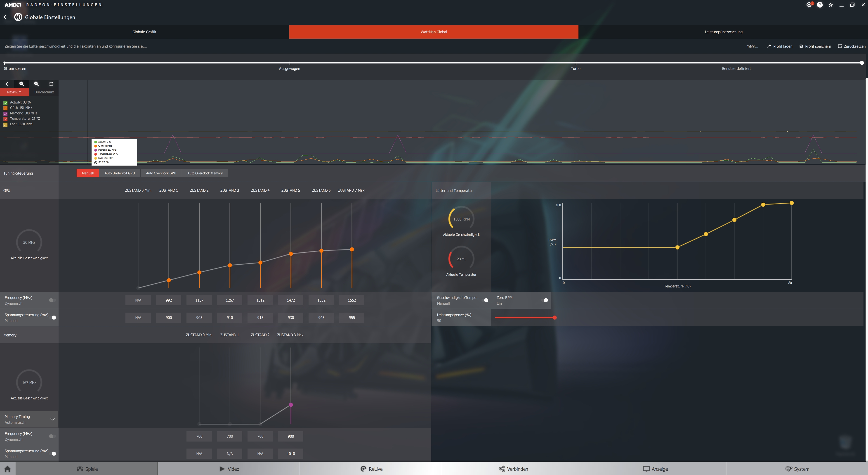The width and height of the screenshot is (868, 475).
Task: Choose Auto Overclock Memory
Action: coord(205,173)
